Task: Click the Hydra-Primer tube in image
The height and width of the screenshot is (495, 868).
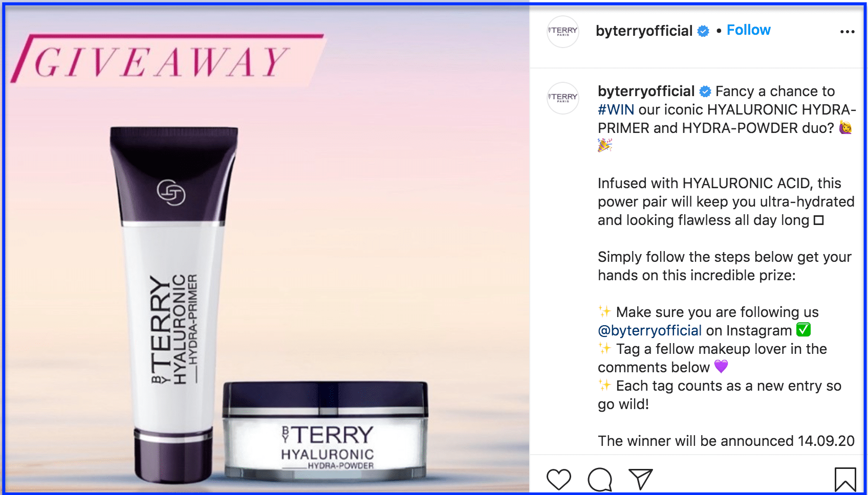Action: [174, 304]
